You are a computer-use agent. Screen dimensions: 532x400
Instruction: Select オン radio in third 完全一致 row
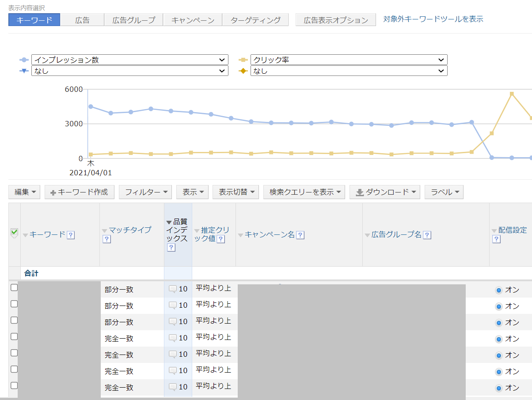pyautogui.click(x=499, y=372)
